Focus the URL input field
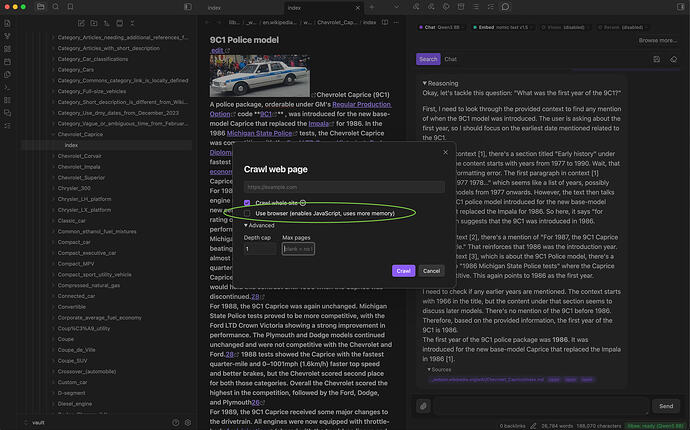 (x=344, y=187)
